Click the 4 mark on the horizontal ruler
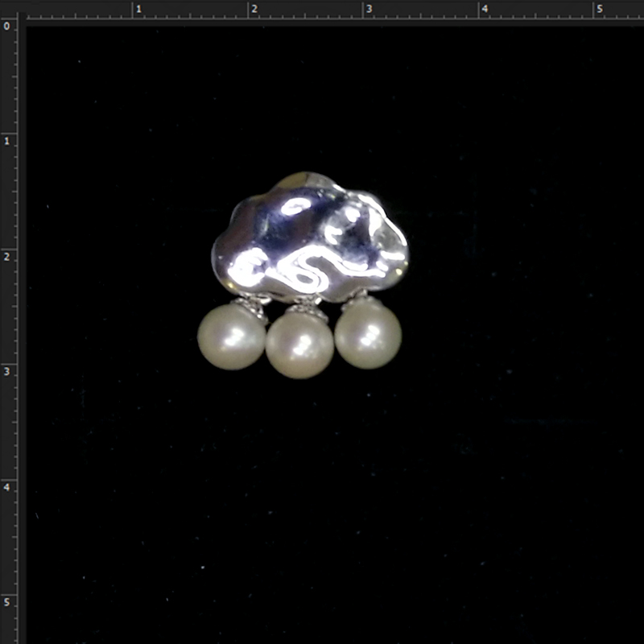The width and height of the screenshot is (644, 644). [x=485, y=9]
